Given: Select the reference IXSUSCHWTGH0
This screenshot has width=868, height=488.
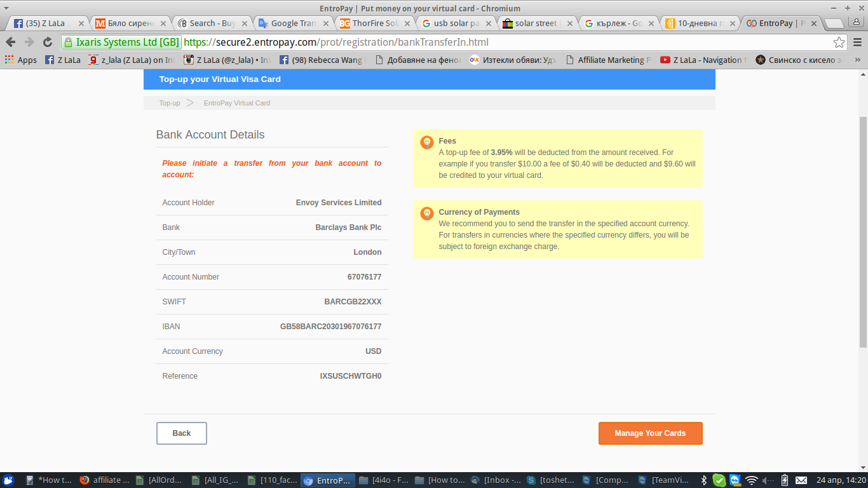Looking at the screenshot, I should 350,376.
